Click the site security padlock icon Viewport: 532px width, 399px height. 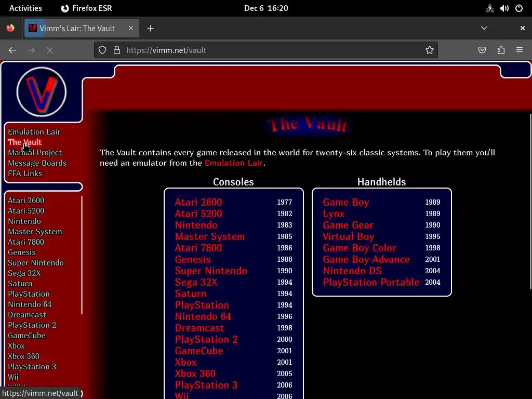[x=117, y=50]
